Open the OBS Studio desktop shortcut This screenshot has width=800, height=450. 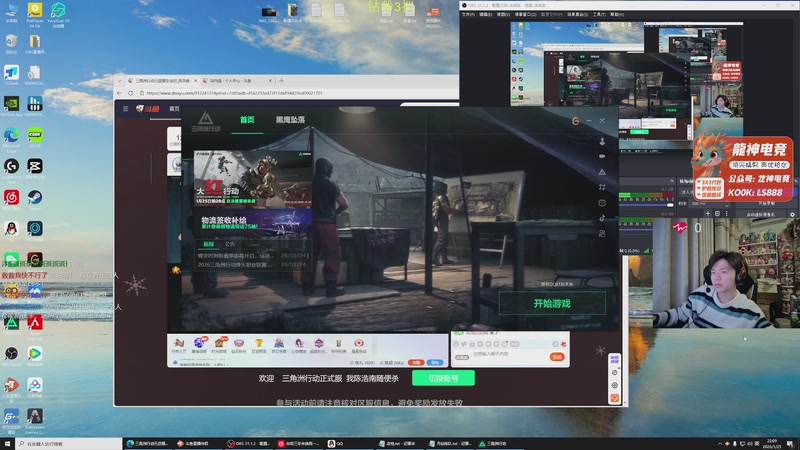pyautogui.click(x=11, y=356)
